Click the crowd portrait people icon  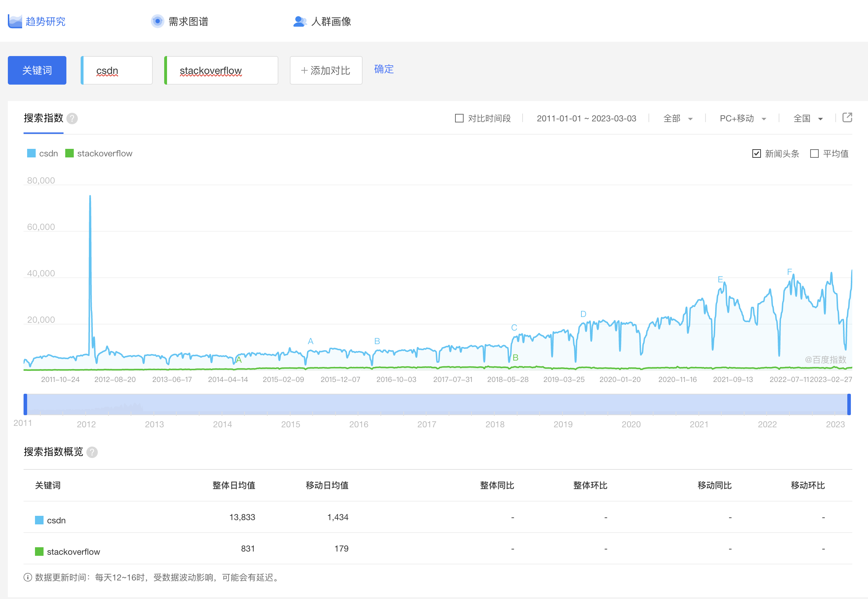tap(299, 21)
